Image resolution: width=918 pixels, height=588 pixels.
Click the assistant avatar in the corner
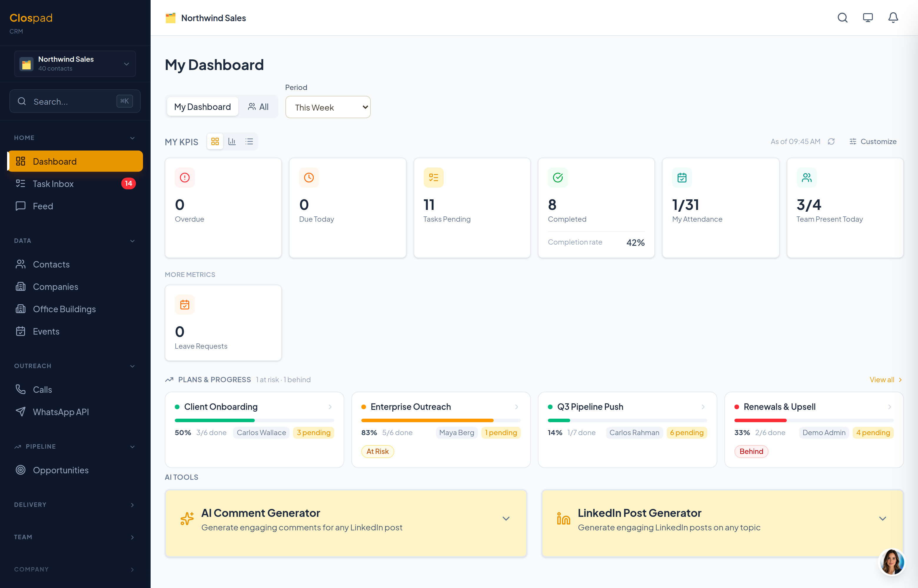point(892,562)
